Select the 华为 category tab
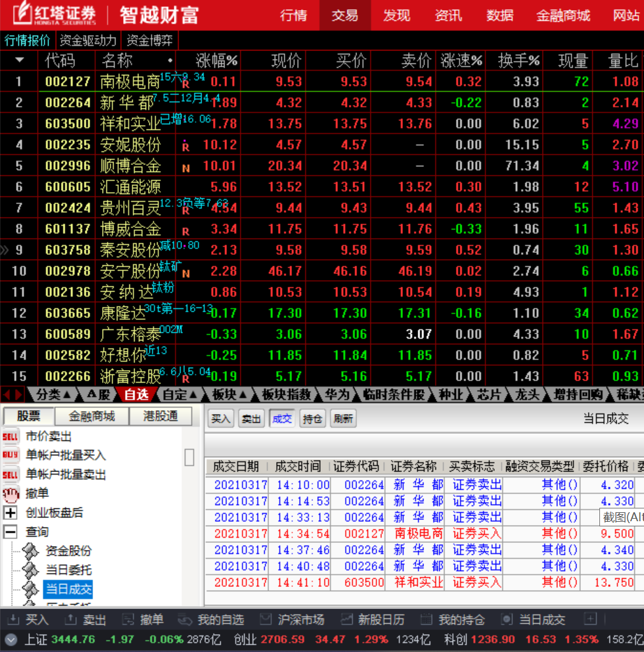The width and height of the screenshot is (644, 652). click(337, 394)
